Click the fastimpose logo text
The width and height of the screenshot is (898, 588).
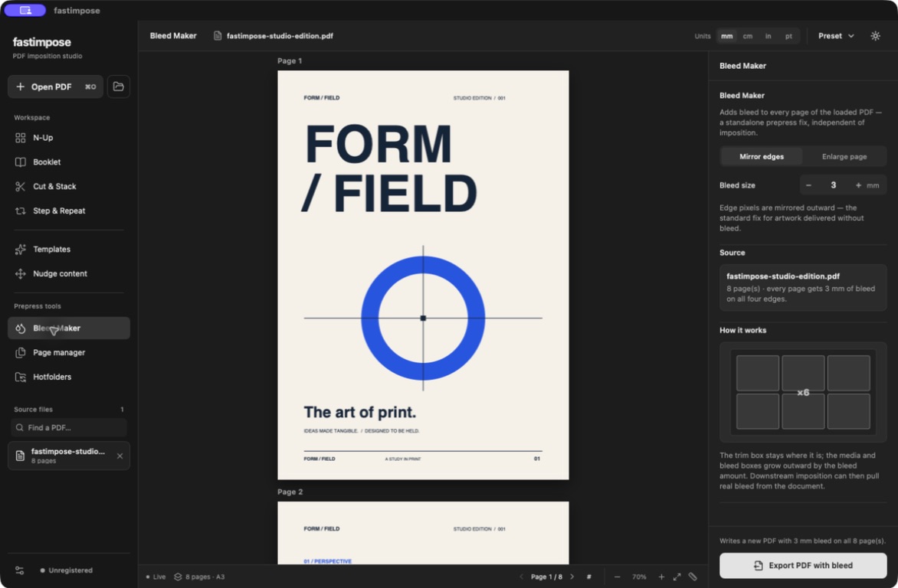point(42,42)
